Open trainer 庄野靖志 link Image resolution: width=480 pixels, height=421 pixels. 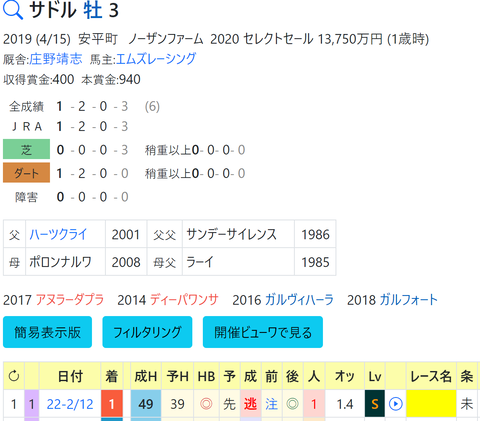point(55,59)
